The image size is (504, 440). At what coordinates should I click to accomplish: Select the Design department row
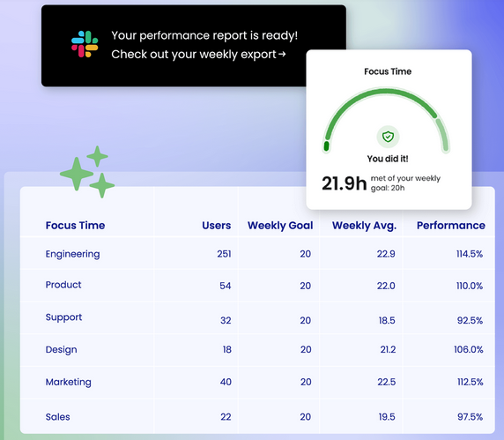(x=257, y=350)
